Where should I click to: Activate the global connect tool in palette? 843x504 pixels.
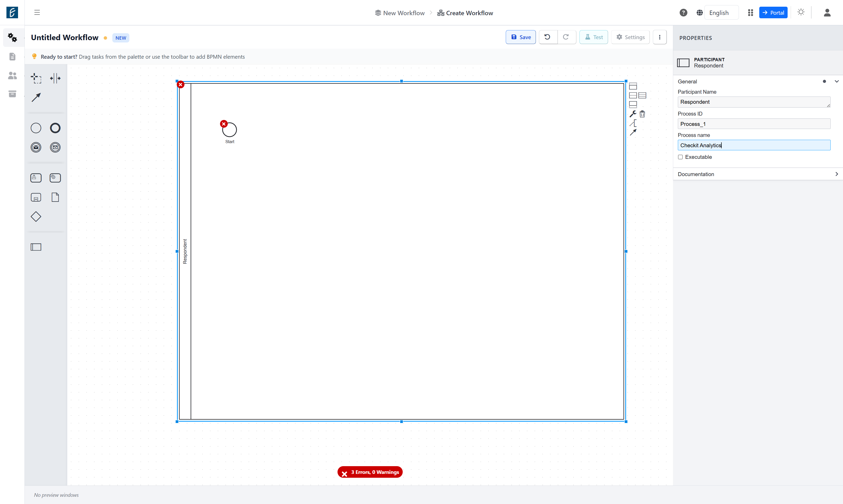(36, 98)
